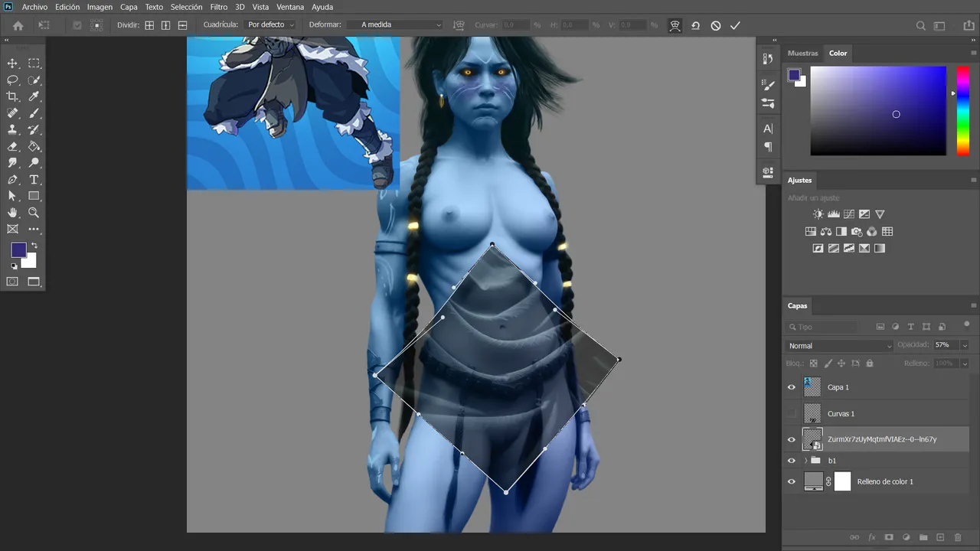This screenshot has width=980, height=551.
Task: Select the Curvas 1 layer name
Action: [x=841, y=414]
